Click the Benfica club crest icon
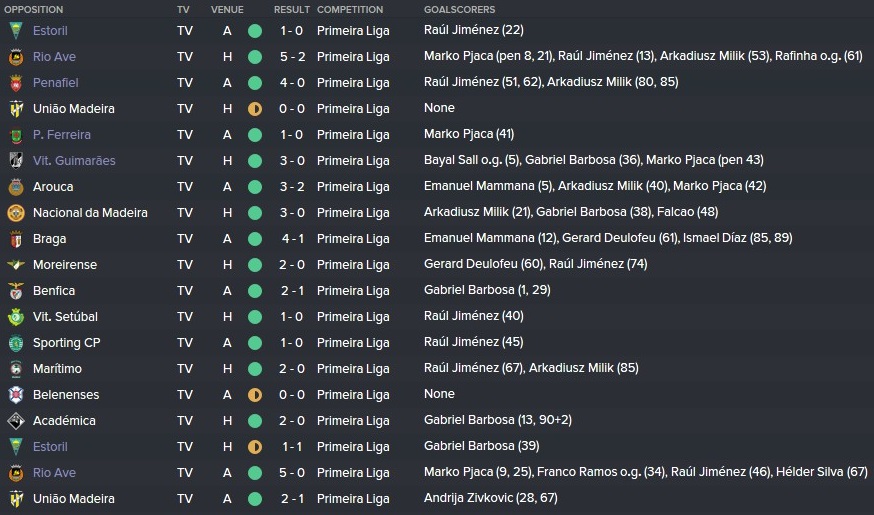 pyautogui.click(x=16, y=291)
